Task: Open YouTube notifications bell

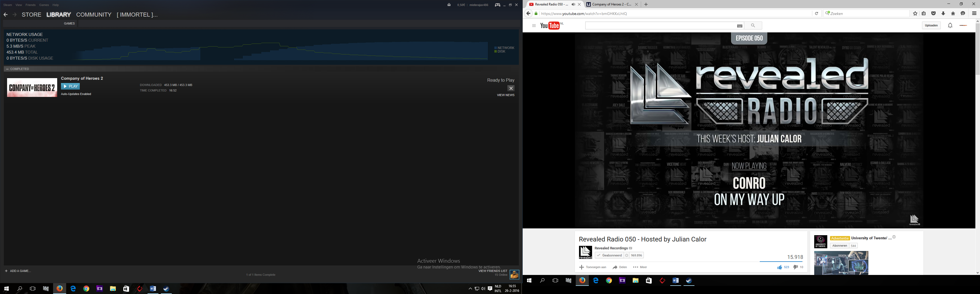Action: 950,26
